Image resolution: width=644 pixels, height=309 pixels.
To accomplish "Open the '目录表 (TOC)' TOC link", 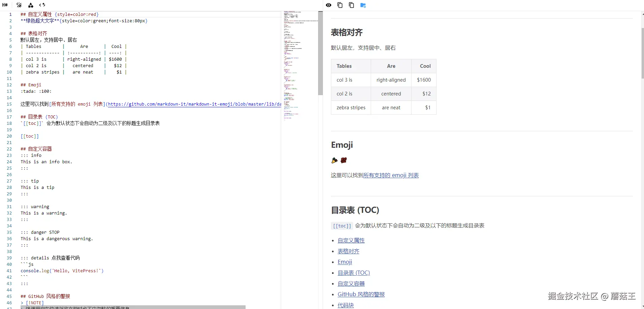I will coord(354,273).
